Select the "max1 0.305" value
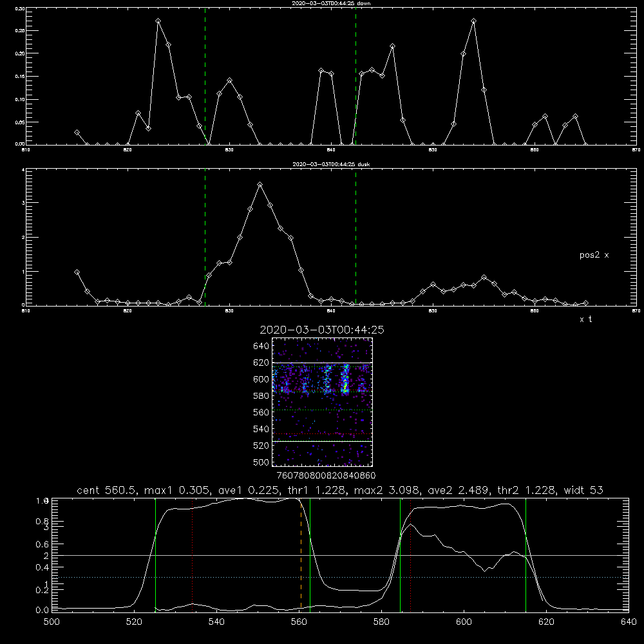This screenshot has width=644, height=644. pos(176,490)
